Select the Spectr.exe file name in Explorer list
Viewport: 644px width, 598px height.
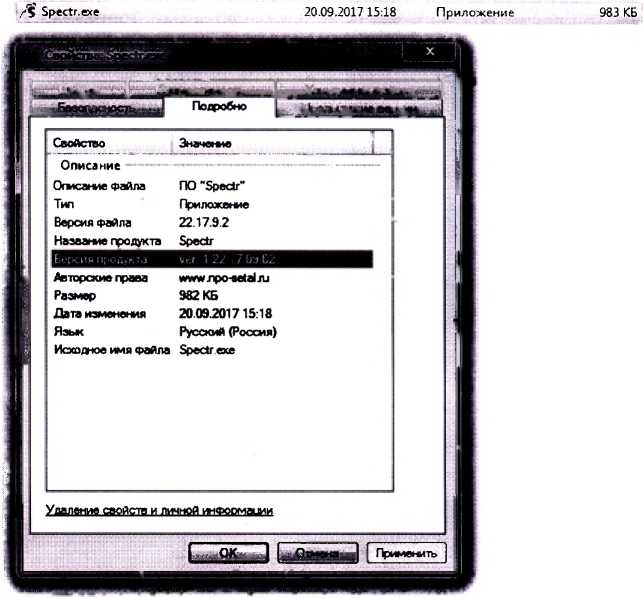click(70, 12)
